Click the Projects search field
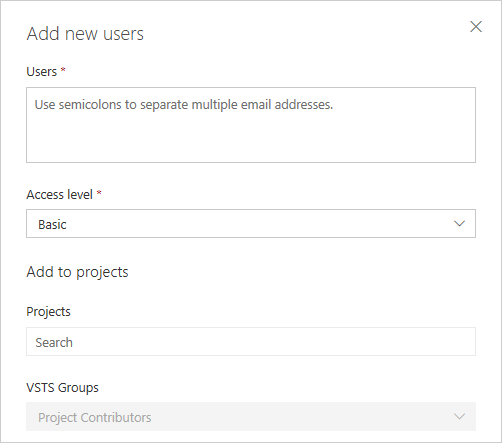The image size is (502, 443). pos(251,342)
